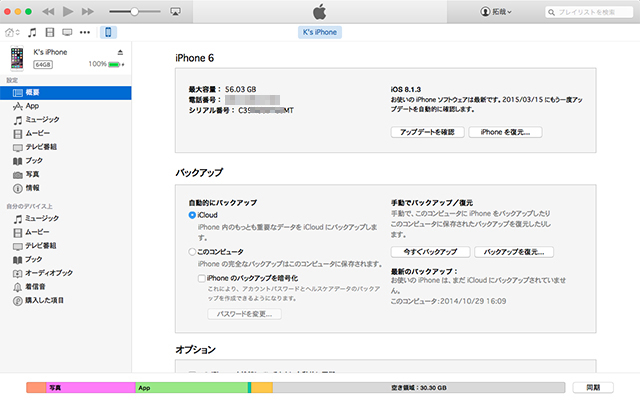Open ミュージック under 自分のデバイス上
This screenshot has height=402, width=640.
(x=66, y=218)
